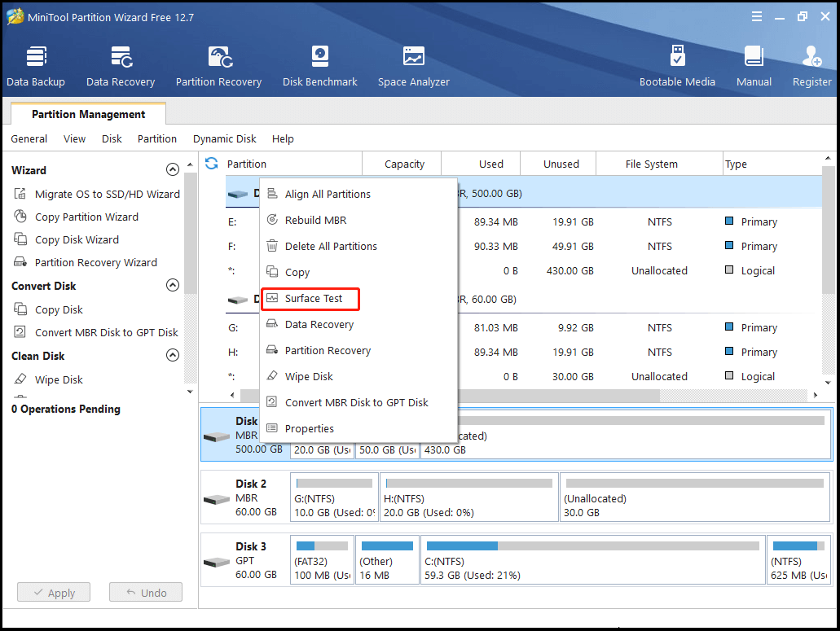Click the Partition Recovery Wizard icon

pos(20,262)
